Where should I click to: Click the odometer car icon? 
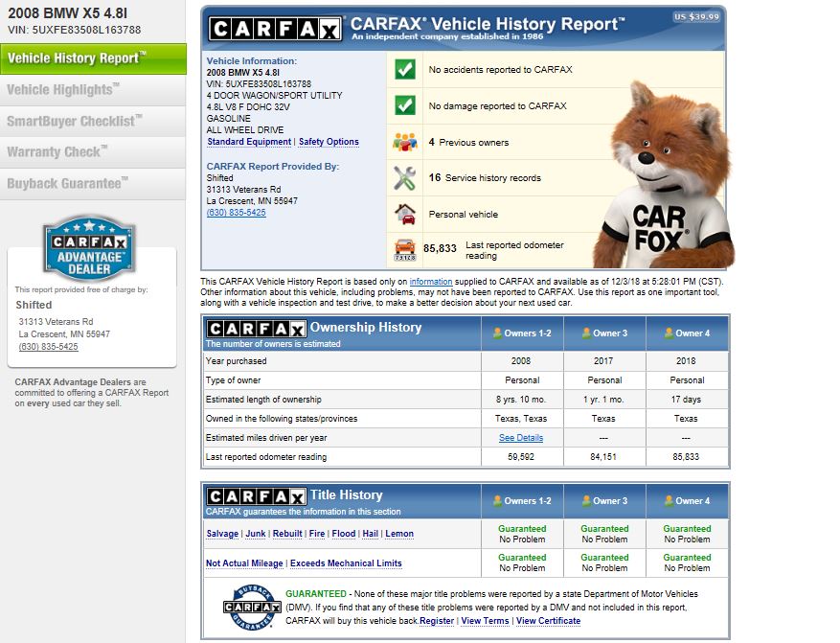click(x=405, y=250)
